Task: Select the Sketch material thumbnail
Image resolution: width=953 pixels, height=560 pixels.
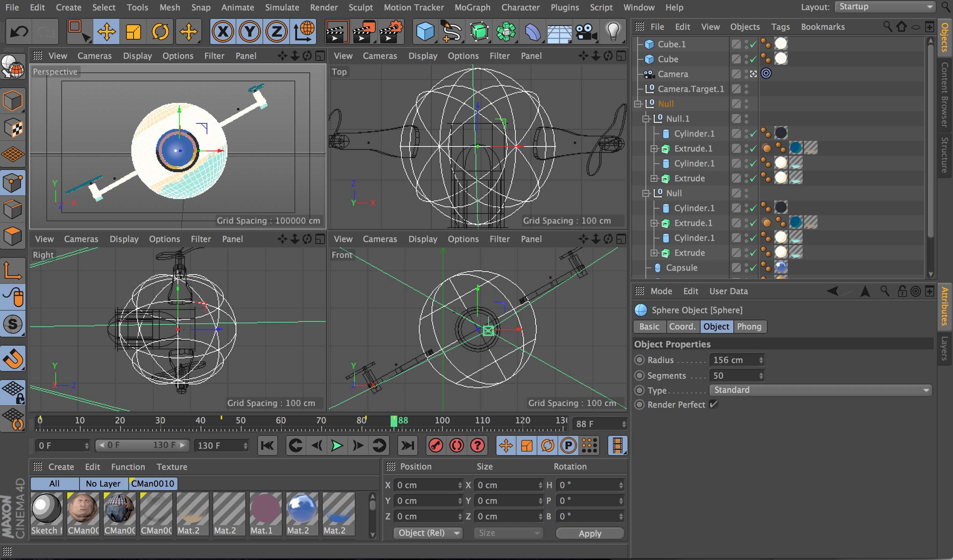Action: point(46,509)
